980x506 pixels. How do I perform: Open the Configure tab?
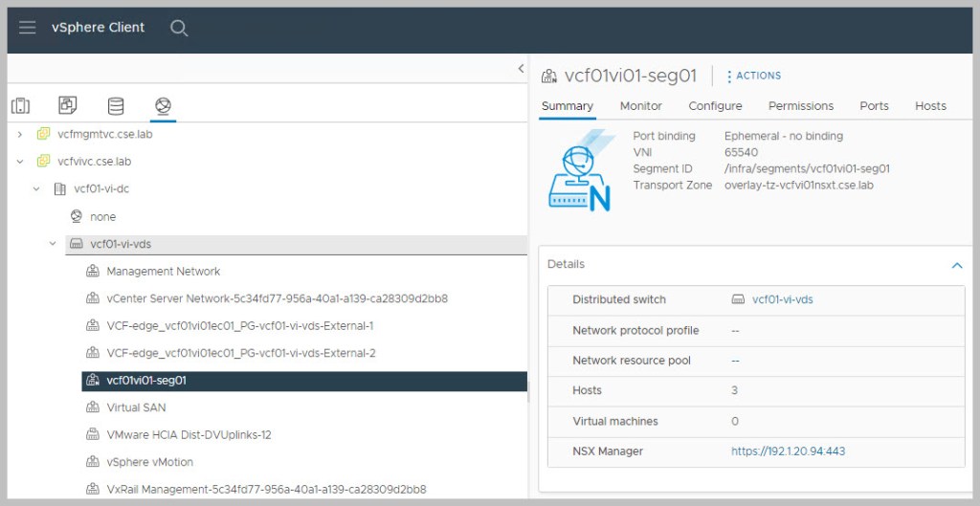click(715, 106)
